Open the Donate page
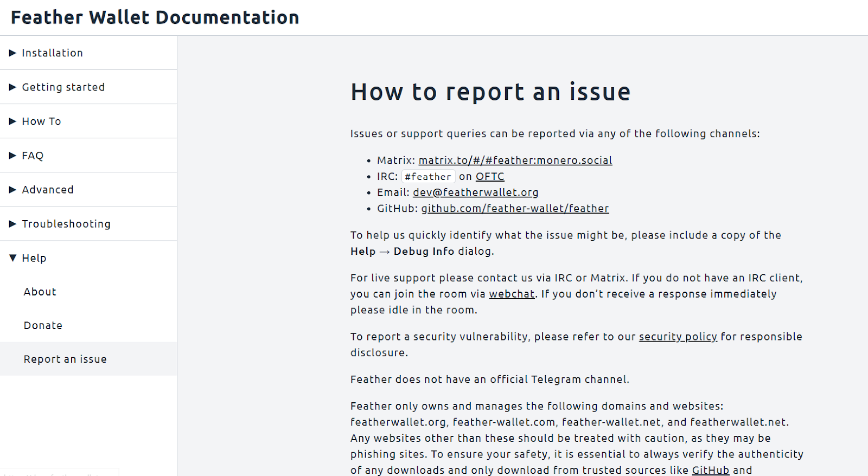The width and height of the screenshot is (868, 476). pos(43,325)
